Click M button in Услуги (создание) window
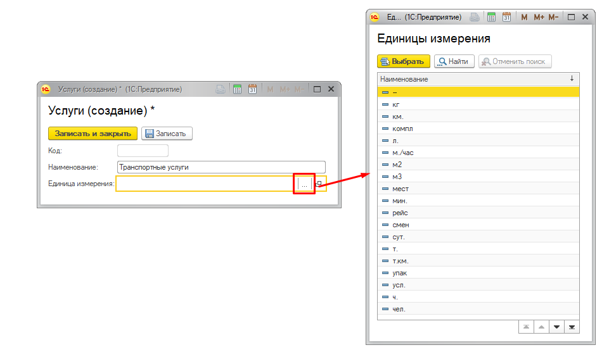This screenshot has height=364, width=609. click(x=270, y=89)
